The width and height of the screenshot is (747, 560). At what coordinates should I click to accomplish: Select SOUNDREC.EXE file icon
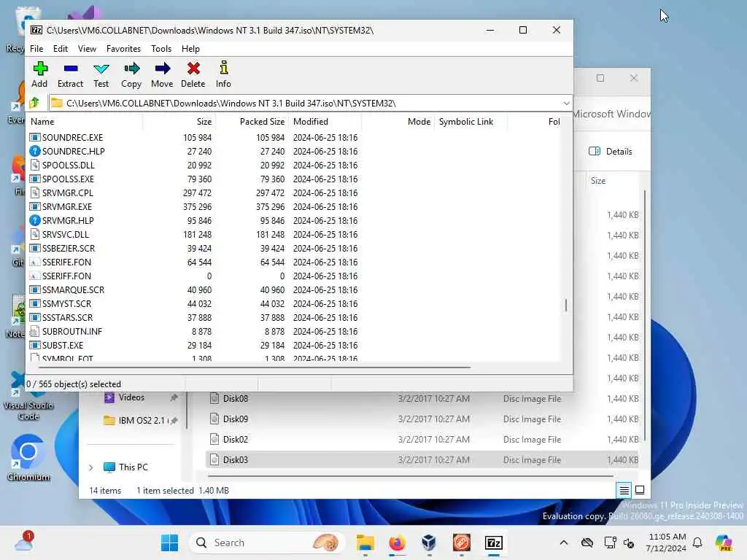point(34,137)
